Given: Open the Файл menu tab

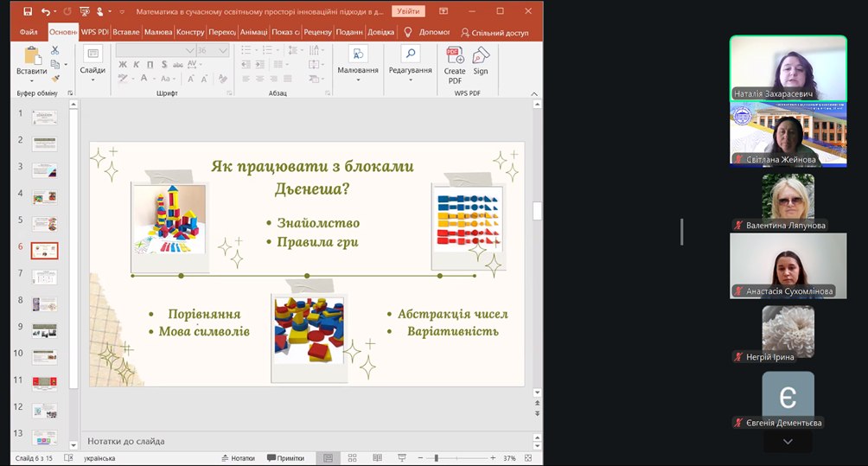Looking at the screenshot, I should coord(29,33).
